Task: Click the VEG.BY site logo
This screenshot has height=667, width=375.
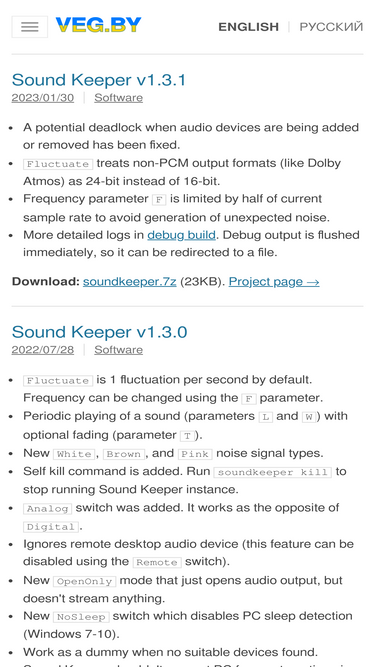Action: pos(98,25)
